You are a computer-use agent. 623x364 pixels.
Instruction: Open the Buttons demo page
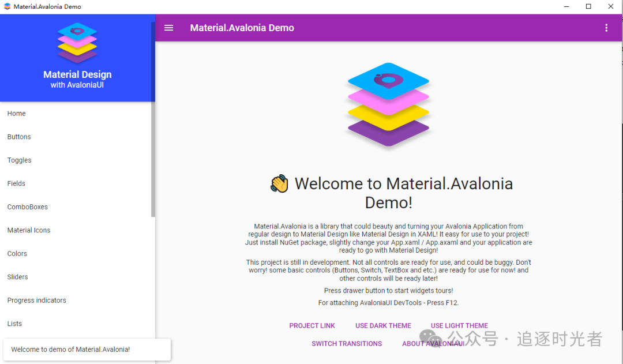pyautogui.click(x=19, y=137)
